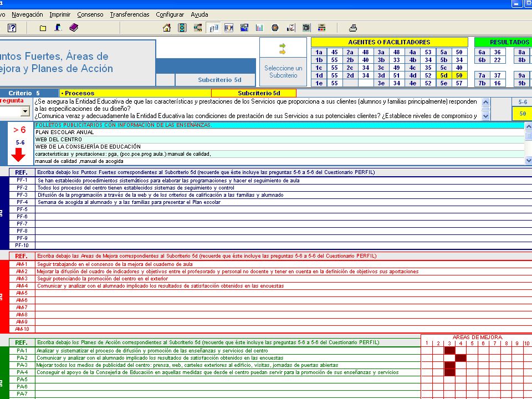Viewport: 532px width, 399px height.
Task: Open the Configurar menu
Action: pos(170,14)
